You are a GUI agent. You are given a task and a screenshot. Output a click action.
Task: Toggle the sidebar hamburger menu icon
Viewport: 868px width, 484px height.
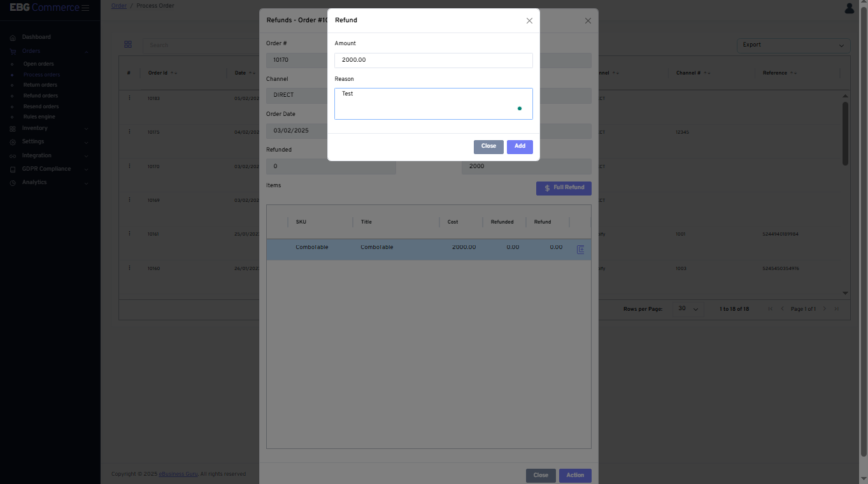[85, 8]
